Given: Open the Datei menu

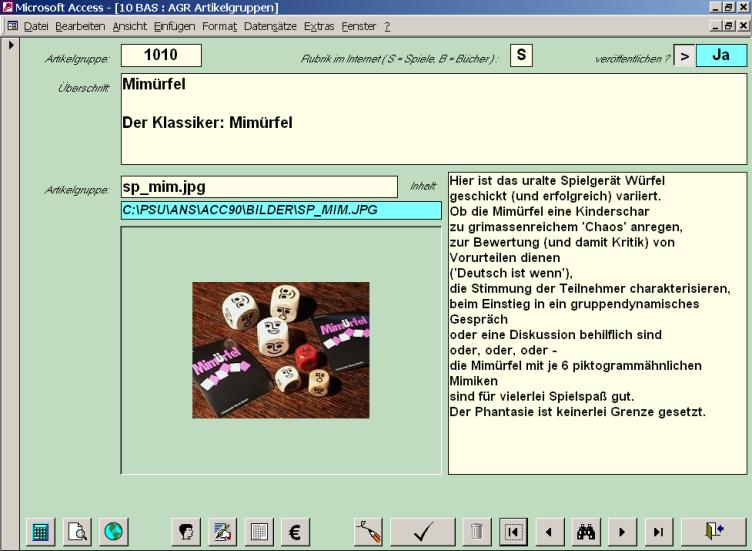Looking at the screenshot, I should point(36,25).
